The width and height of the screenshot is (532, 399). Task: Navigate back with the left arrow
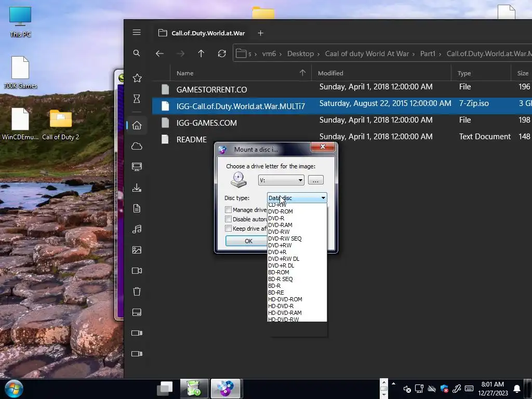click(159, 54)
